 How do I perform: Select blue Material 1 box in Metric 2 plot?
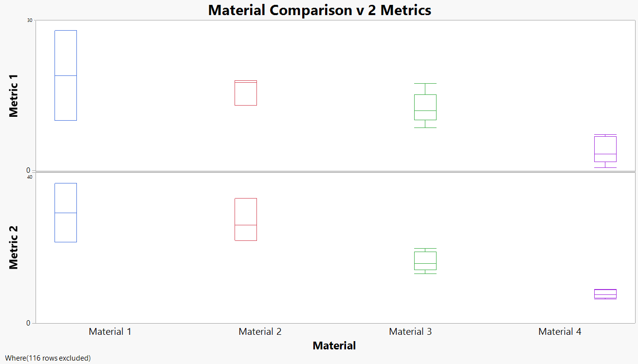(x=66, y=213)
